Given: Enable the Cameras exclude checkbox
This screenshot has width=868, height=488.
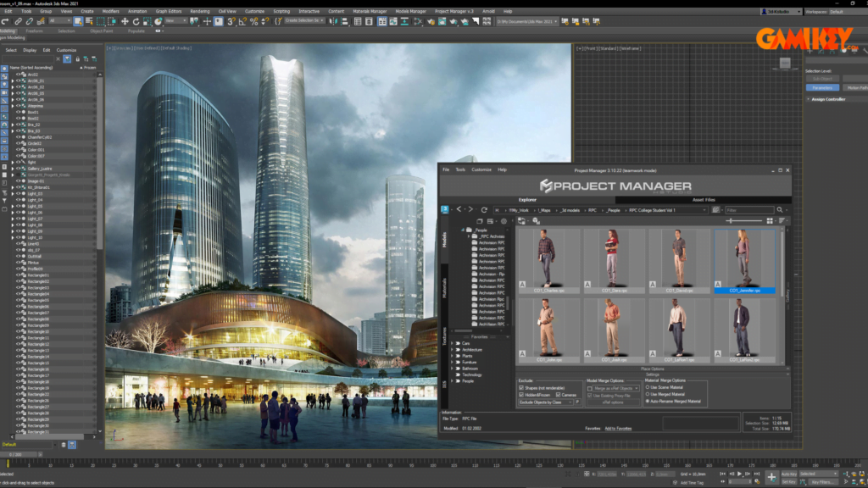Looking at the screenshot, I should [x=558, y=395].
